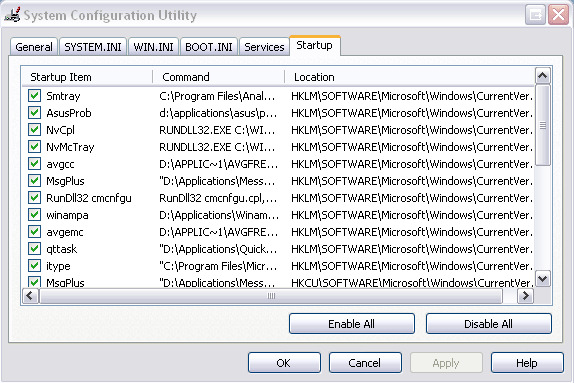Click the scroll left arrow
The height and width of the screenshot is (383, 574).
30,295
